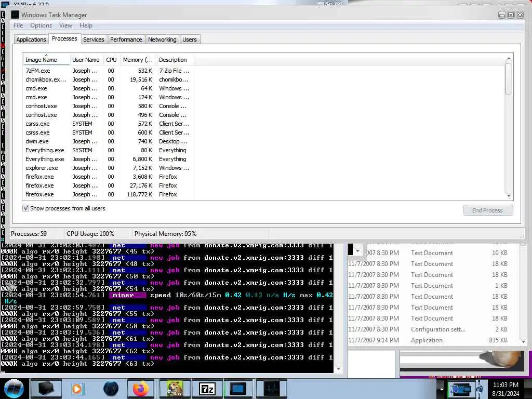The image size is (532, 399).
Task: Click process list scroll up arrow
Action: [508, 59]
